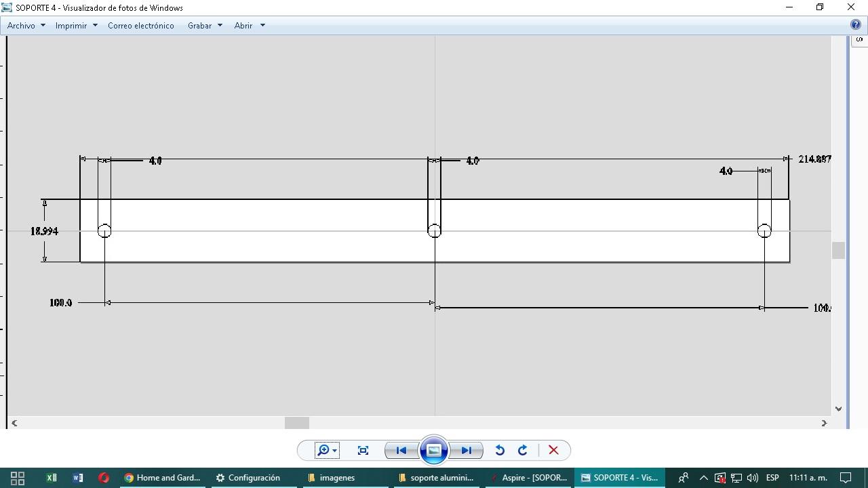Start the slideshow with the center button

pyautogui.click(x=434, y=450)
